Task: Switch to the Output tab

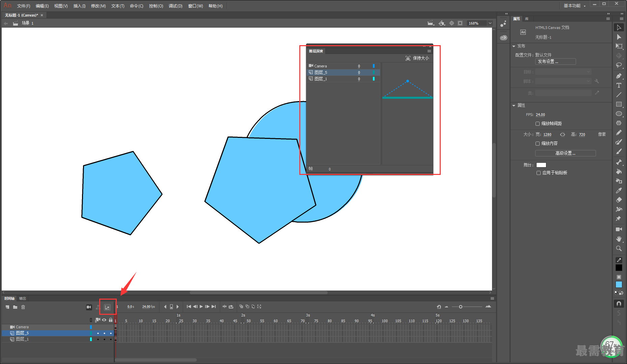Action: point(23,299)
